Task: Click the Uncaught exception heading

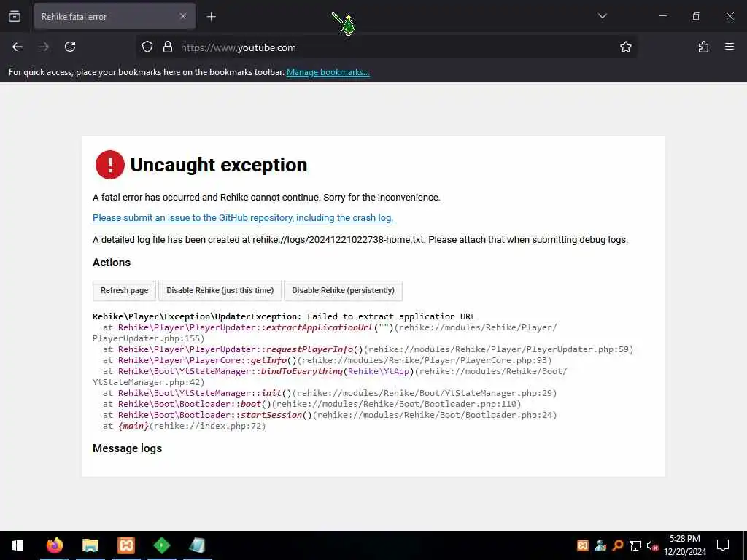Action: point(219,165)
